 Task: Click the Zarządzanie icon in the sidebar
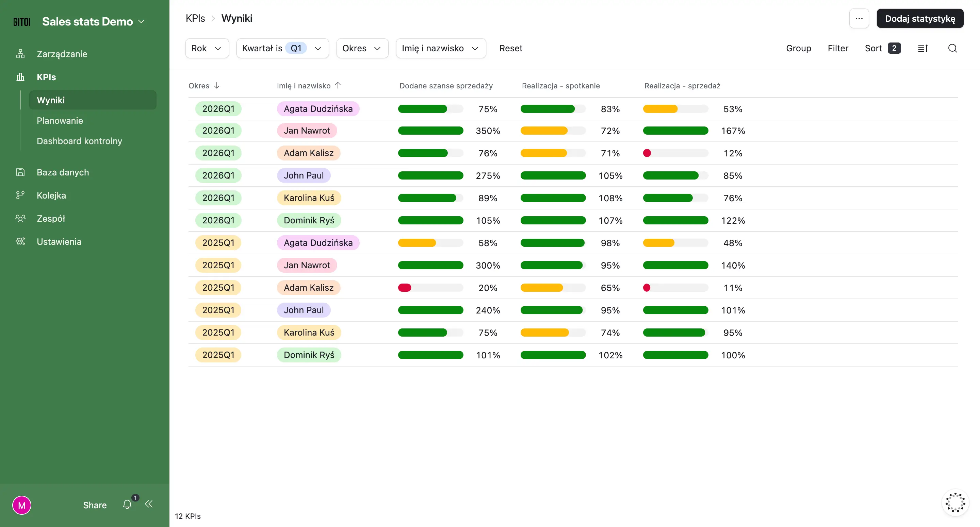point(20,54)
